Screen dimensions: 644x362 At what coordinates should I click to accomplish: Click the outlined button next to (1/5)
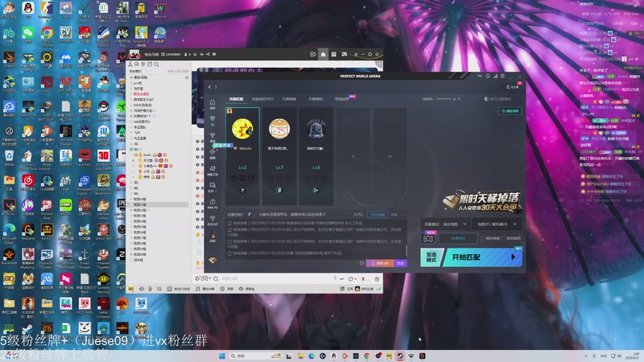point(378,214)
